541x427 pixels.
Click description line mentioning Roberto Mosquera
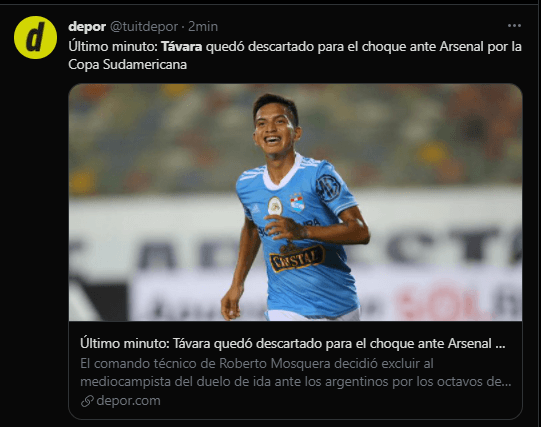pyautogui.click(x=257, y=364)
